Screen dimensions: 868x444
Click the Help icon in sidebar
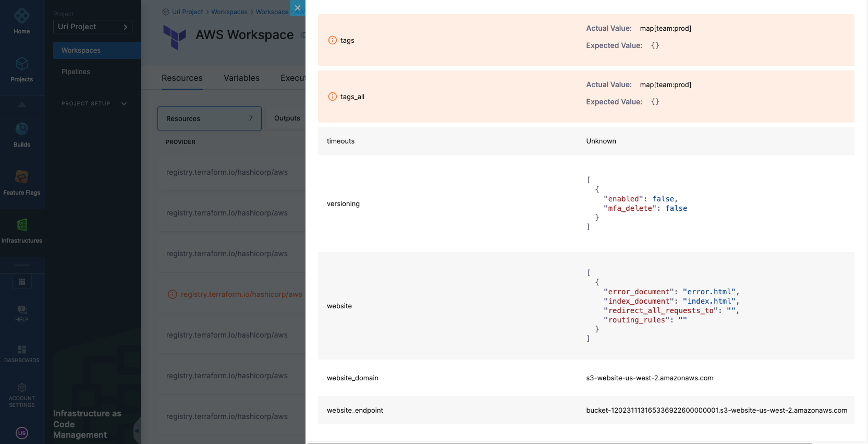(x=22, y=310)
